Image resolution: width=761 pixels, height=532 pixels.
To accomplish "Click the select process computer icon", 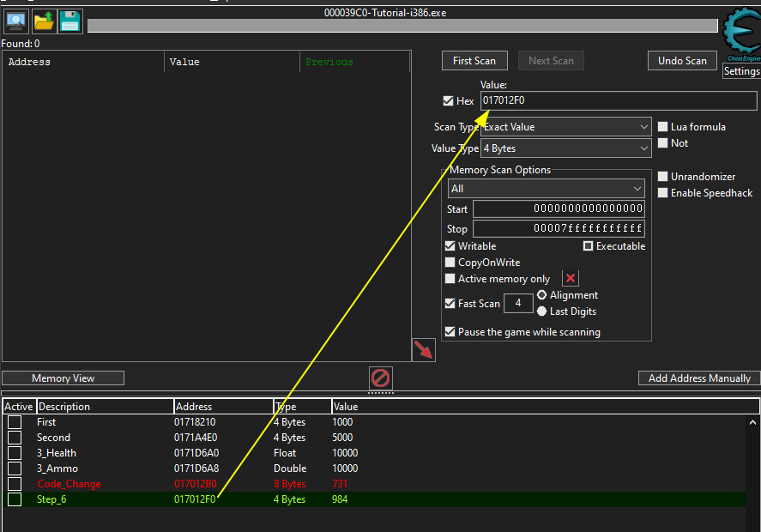I will coord(16,21).
